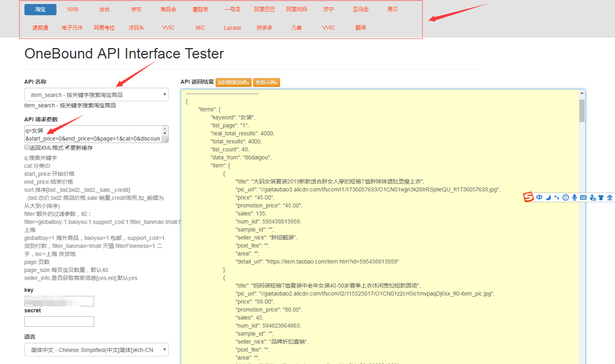Click the page_size:每页宝贝数量 description line
Image resolution: width=615 pixels, height=364 pixels.
66,270
